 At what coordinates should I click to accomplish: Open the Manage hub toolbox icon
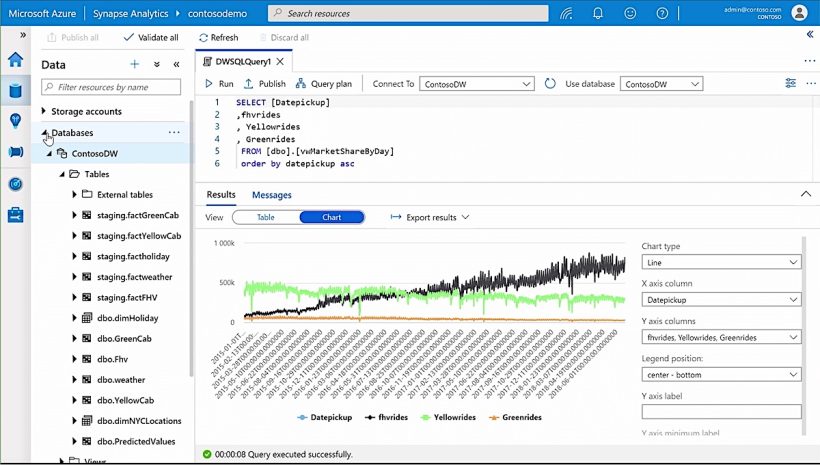pos(15,215)
